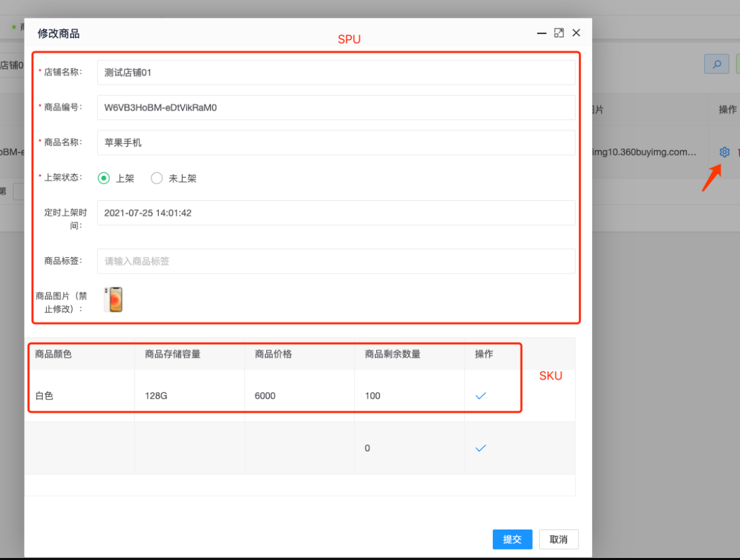Screen dimensions: 740x560
Task: Click the 店铺名称 input field
Action: coord(336,72)
